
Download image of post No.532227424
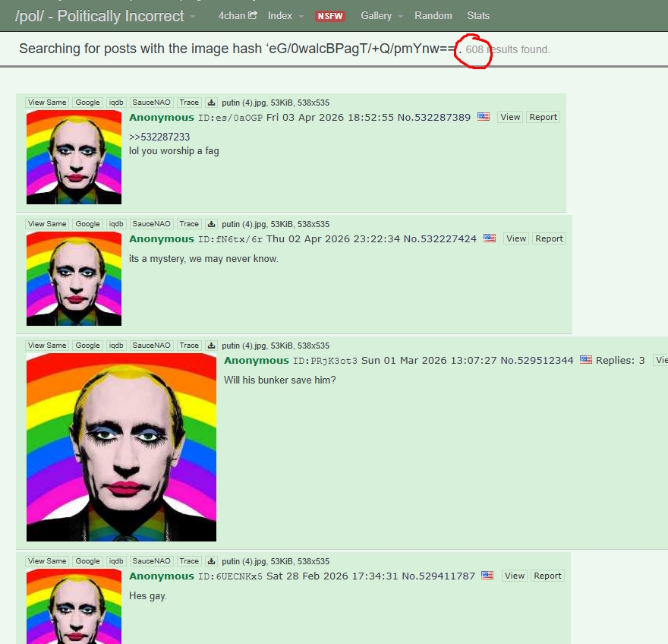click(211, 224)
